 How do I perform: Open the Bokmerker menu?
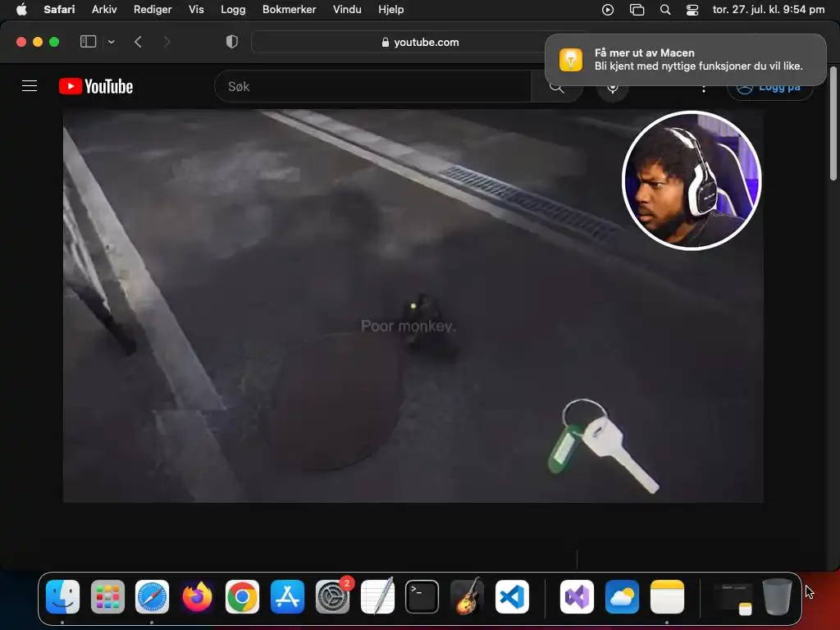(290, 9)
